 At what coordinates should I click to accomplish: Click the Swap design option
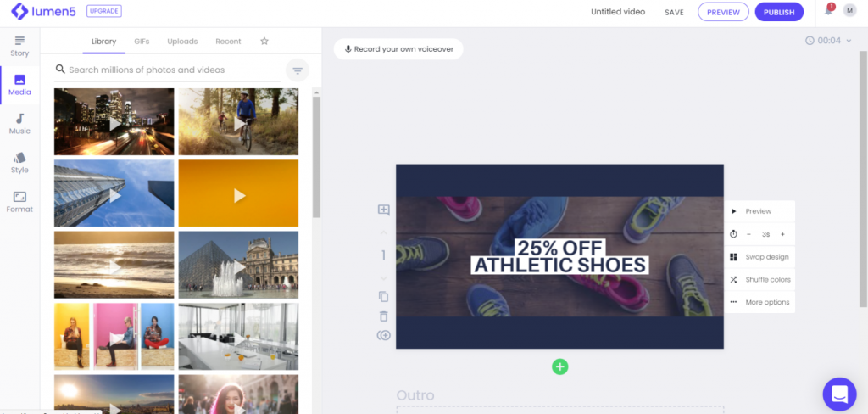pyautogui.click(x=759, y=257)
